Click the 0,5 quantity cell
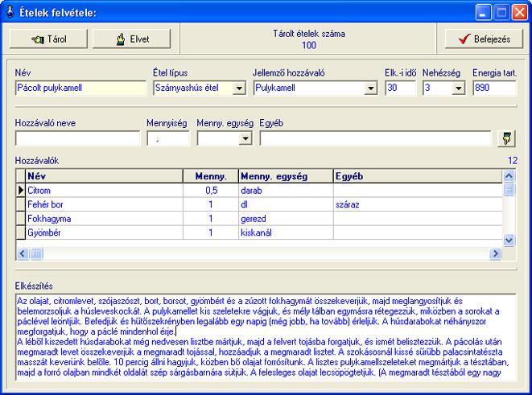This screenshot has height=395, width=532. point(211,191)
